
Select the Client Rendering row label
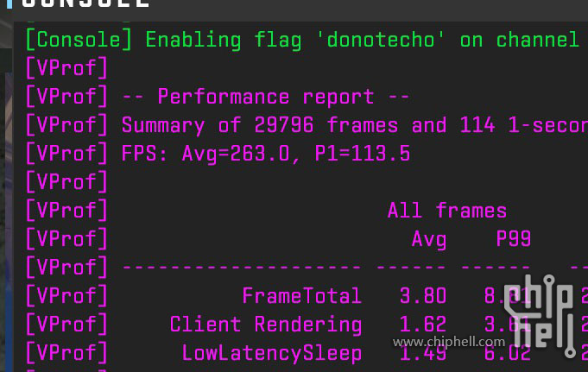point(265,325)
